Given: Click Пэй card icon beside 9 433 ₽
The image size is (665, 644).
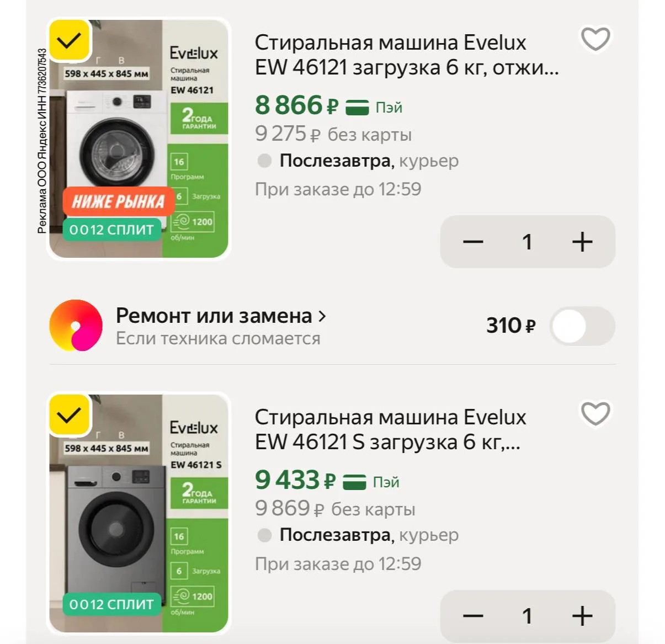Looking at the screenshot, I should [354, 482].
